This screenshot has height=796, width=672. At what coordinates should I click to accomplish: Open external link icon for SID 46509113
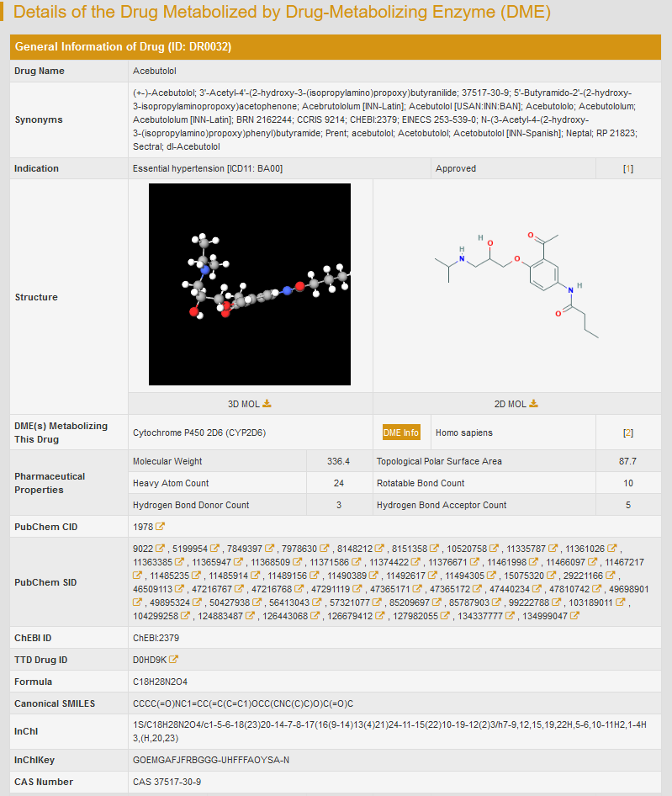coord(178,589)
